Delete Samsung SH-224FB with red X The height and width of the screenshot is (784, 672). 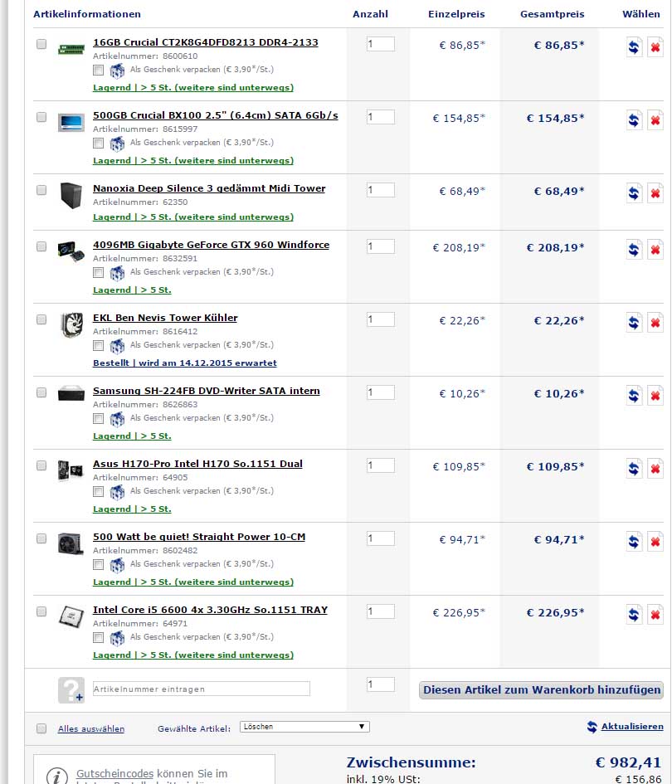click(x=655, y=396)
